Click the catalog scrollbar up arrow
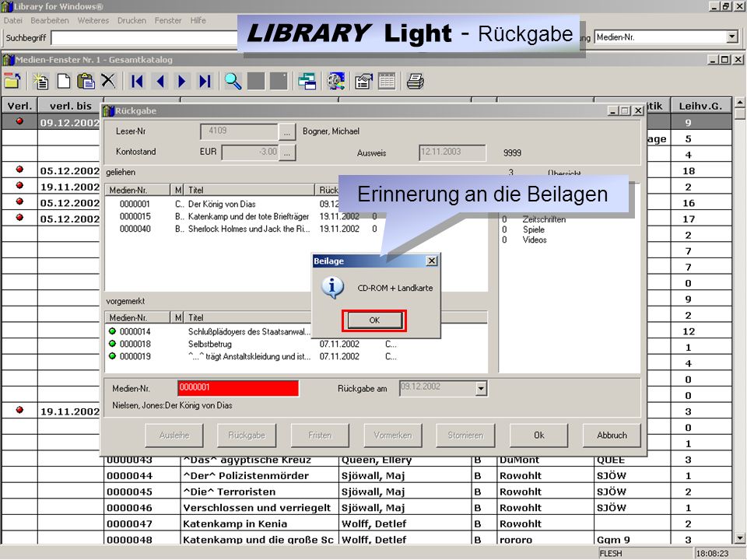This screenshot has height=560, width=747. click(x=739, y=103)
